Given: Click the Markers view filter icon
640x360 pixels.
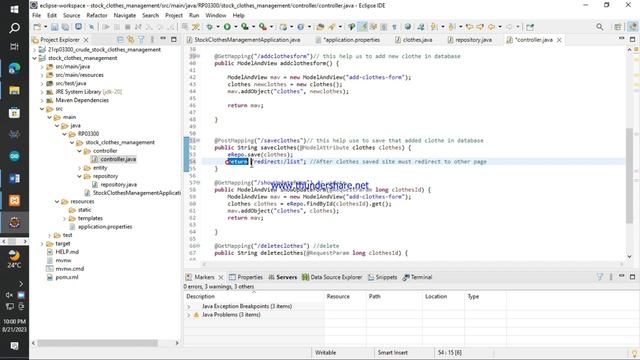Looking at the screenshot, I should [x=600, y=277].
